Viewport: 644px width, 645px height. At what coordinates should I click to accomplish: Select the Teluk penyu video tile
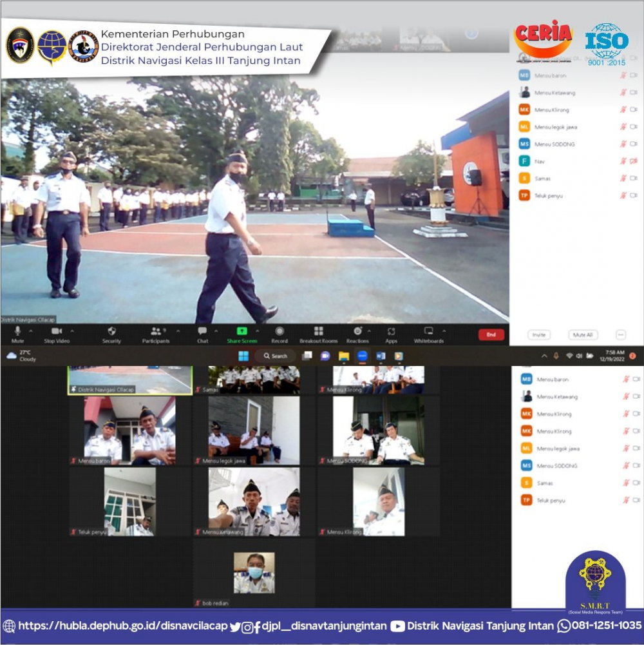[x=130, y=502]
